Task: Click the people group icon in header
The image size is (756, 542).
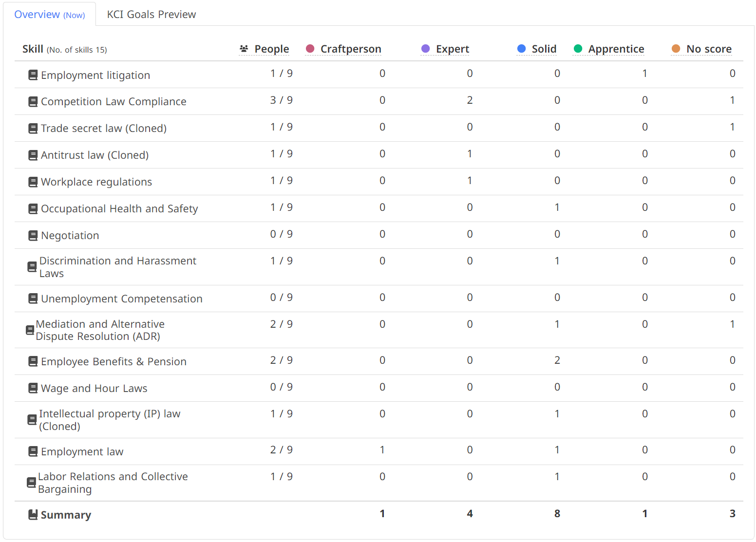Action: 244,49
